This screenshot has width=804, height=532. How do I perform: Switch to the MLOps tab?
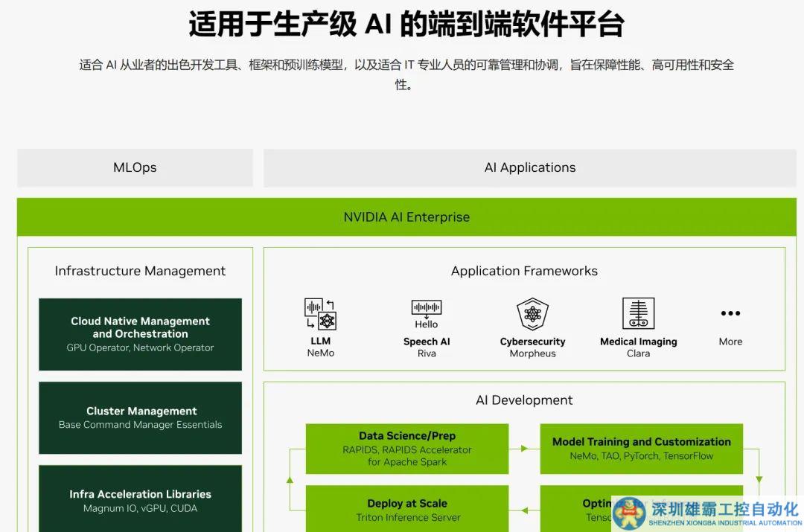(x=134, y=167)
